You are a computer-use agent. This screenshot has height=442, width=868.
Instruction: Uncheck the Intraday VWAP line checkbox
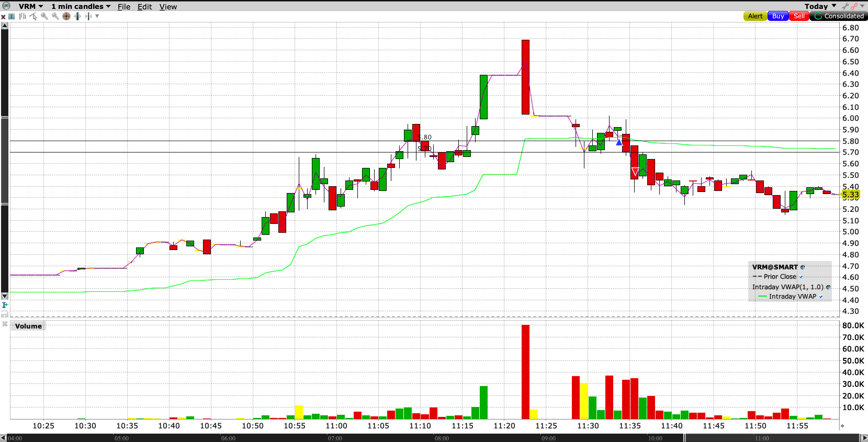[x=821, y=297]
